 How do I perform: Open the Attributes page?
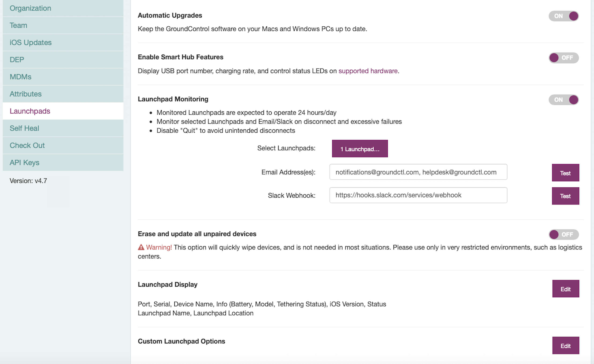tap(26, 94)
